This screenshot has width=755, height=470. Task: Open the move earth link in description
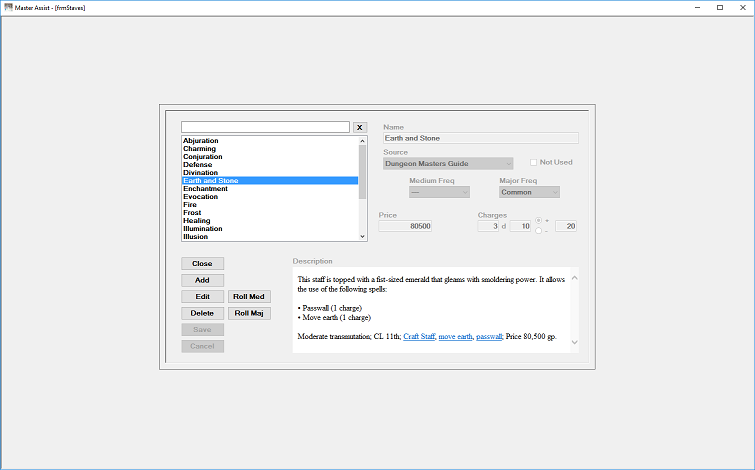[456, 337]
